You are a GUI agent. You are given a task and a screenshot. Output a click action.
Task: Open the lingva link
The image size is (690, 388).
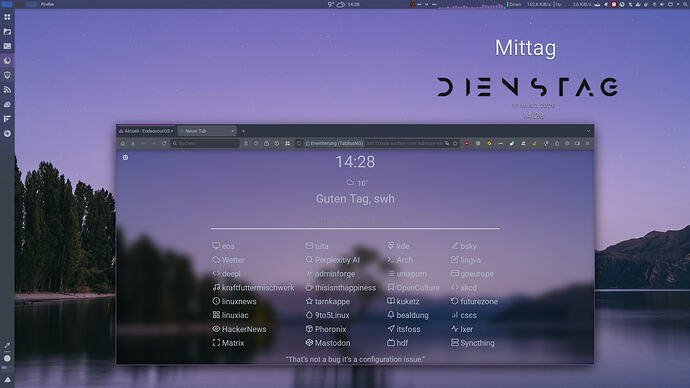point(466,260)
